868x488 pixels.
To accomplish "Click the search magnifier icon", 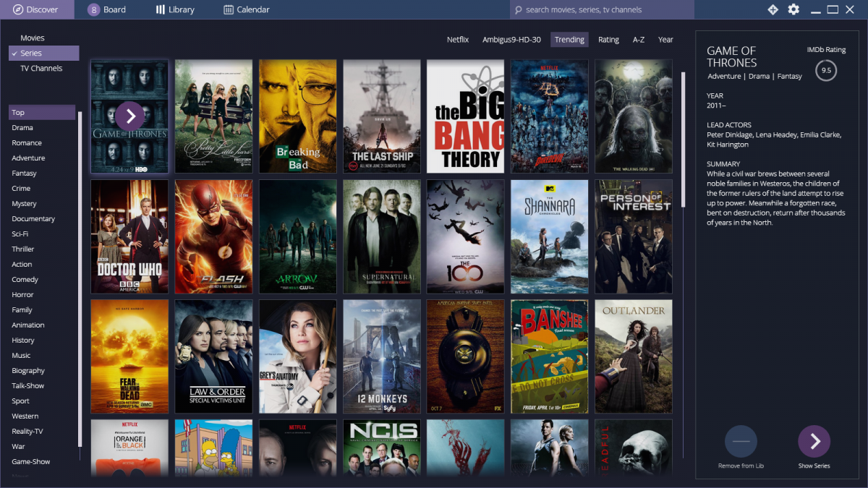I will tap(518, 9).
